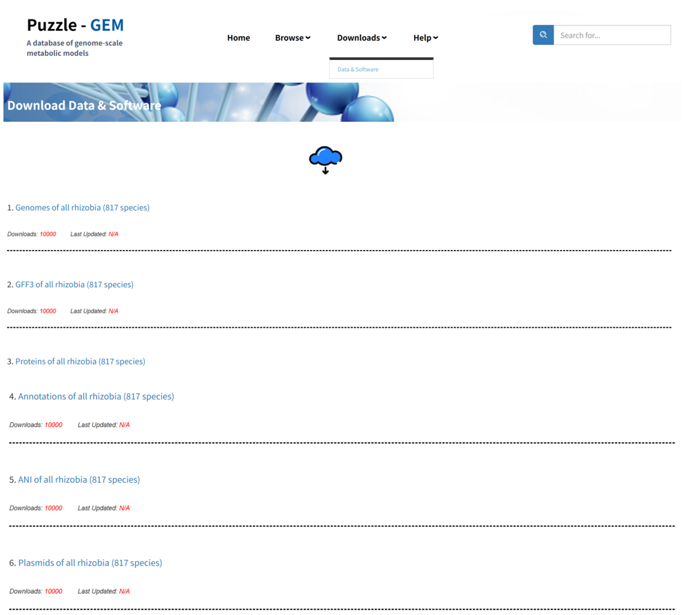The height and width of the screenshot is (615, 700).
Task: Click the Download Data & Software banner heading
Action: (x=84, y=105)
